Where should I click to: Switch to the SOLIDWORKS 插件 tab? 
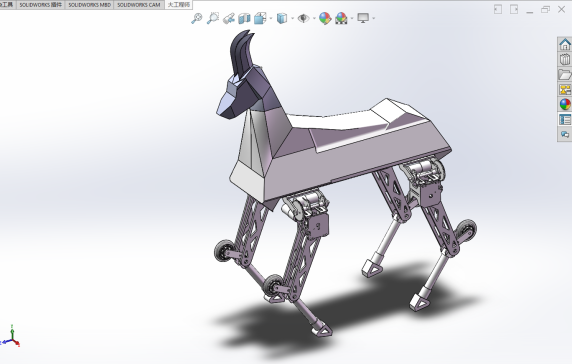pyautogui.click(x=40, y=5)
